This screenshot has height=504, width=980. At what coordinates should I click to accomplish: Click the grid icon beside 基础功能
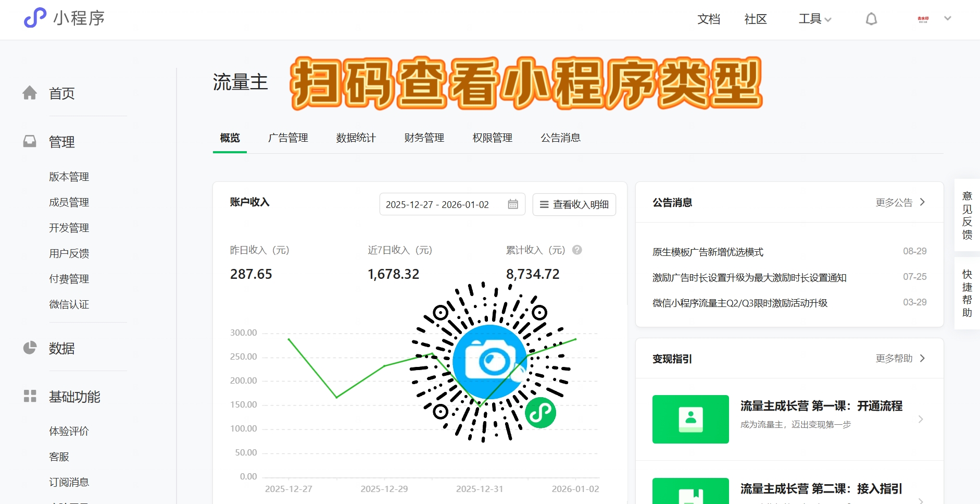(30, 396)
